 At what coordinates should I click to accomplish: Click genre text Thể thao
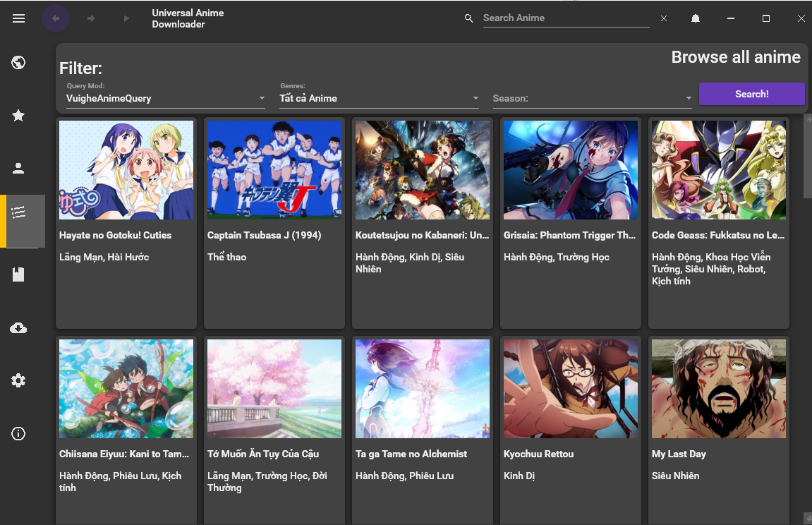[227, 257]
